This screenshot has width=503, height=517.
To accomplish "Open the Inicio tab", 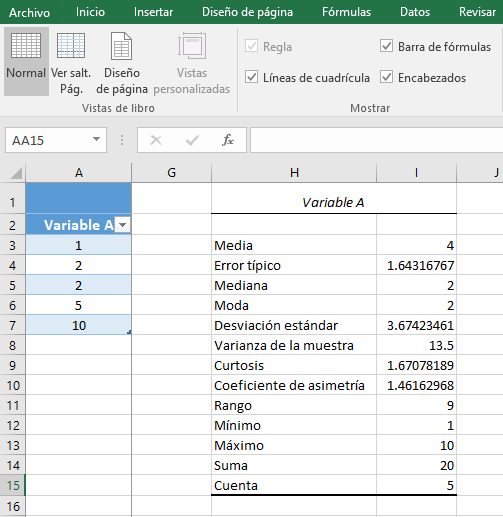I will (x=90, y=12).
